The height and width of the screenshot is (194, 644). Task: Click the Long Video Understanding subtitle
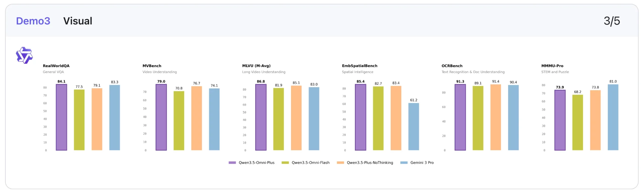point(264,72)
